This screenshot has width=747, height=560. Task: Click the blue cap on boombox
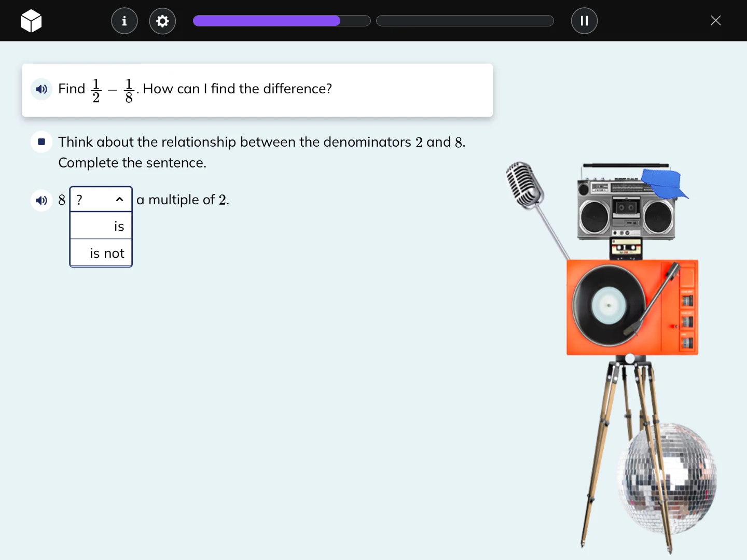(x=664, y=184)
